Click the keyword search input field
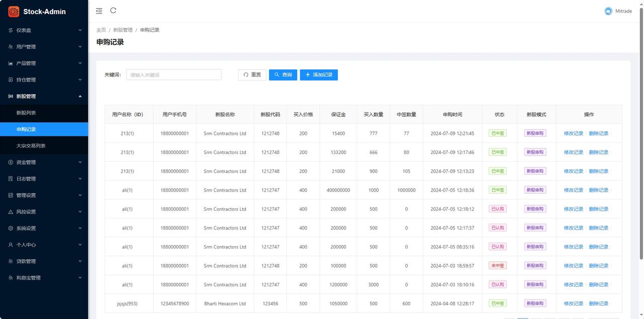The image size is (644, 319). (x=174, y=74)
